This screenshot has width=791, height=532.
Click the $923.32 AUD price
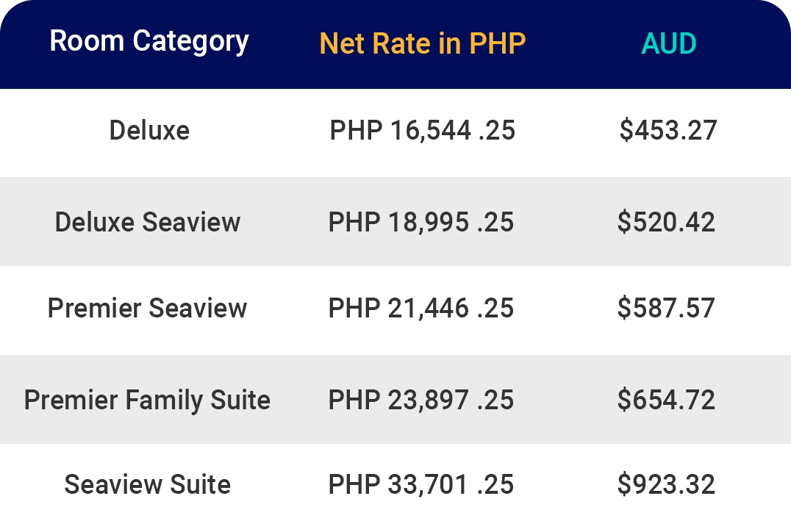tap(666, 484)
